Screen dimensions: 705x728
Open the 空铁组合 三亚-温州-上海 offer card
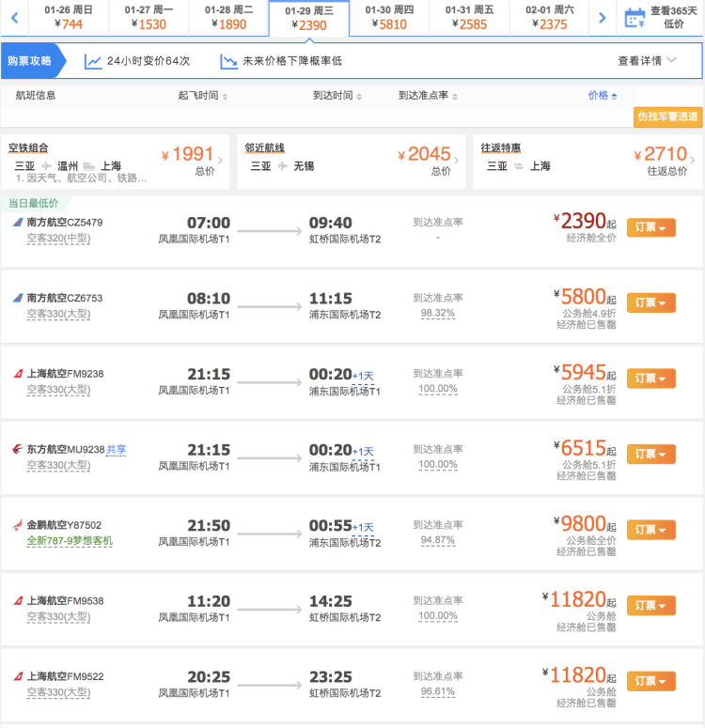click(115, 162)
